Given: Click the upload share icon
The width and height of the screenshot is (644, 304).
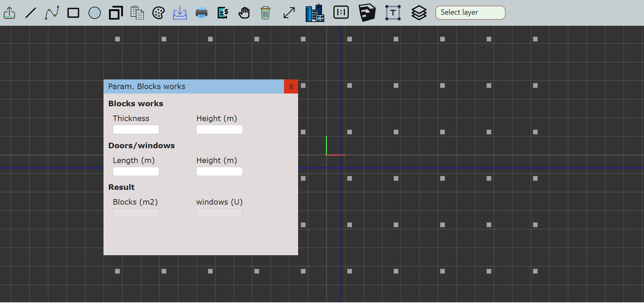Looking at the screenshot, I should 9,13.
